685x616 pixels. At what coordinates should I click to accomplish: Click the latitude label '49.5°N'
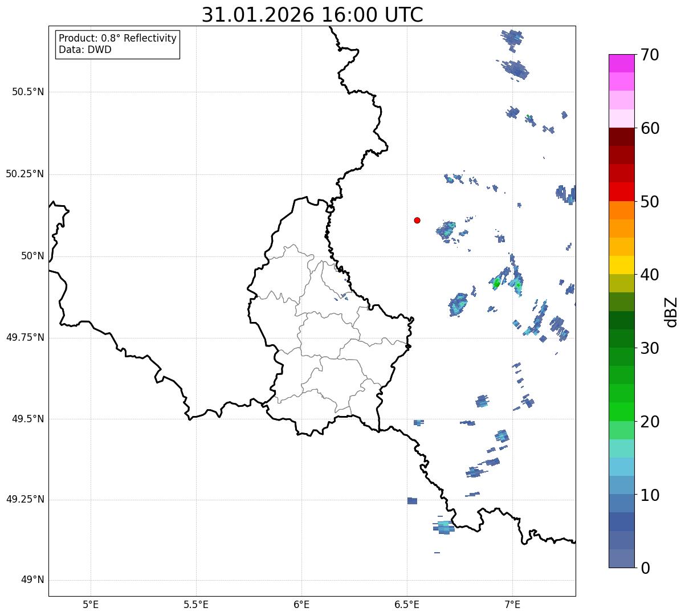[x=28, y=419]
